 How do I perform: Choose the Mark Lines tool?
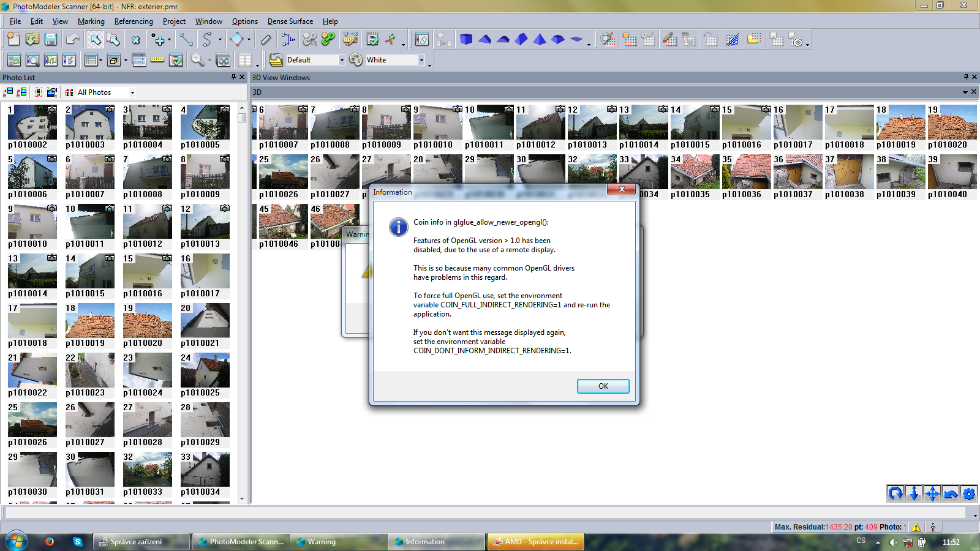[x=186, y=40]
